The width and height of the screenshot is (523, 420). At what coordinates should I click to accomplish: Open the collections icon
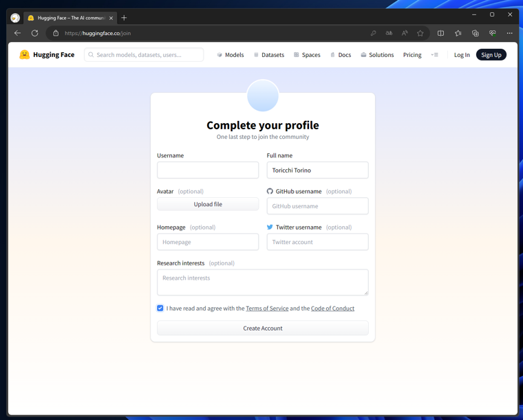click(x=476, y=33)
